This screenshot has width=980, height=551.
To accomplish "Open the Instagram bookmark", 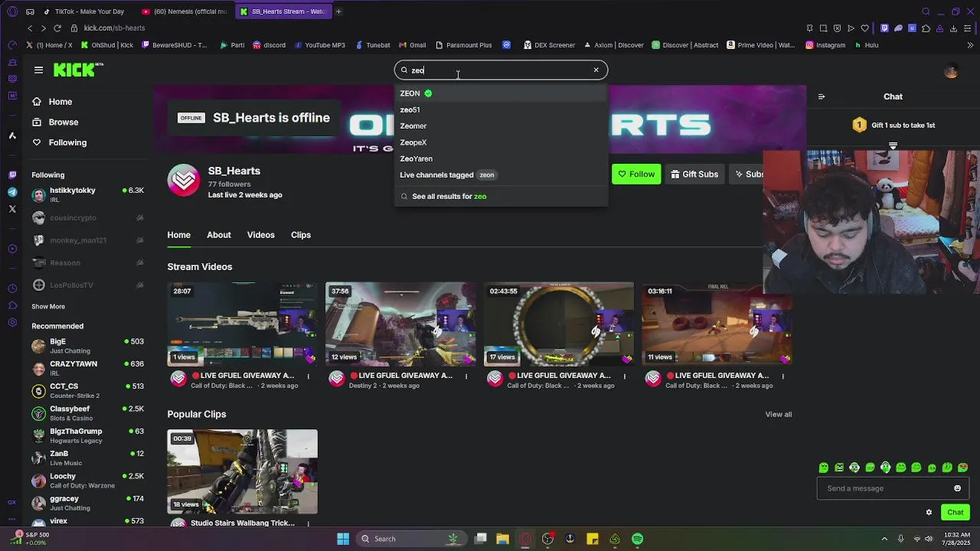I will (x=825, y=45).
